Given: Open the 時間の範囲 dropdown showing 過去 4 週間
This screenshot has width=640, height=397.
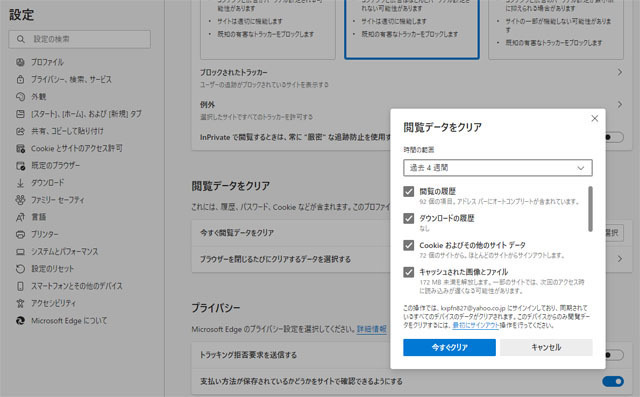Looking at the screenshot, I should [498, 168].
